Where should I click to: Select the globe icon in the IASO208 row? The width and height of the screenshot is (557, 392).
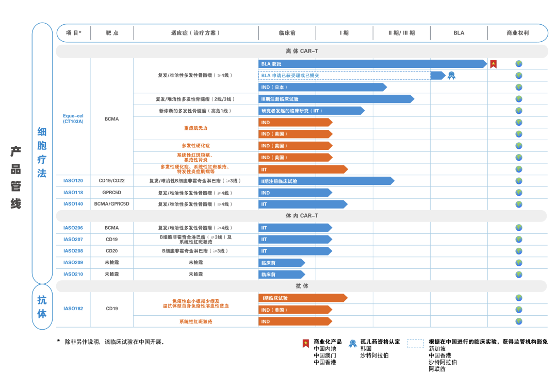pyautogui.click(x=519, y=251)
